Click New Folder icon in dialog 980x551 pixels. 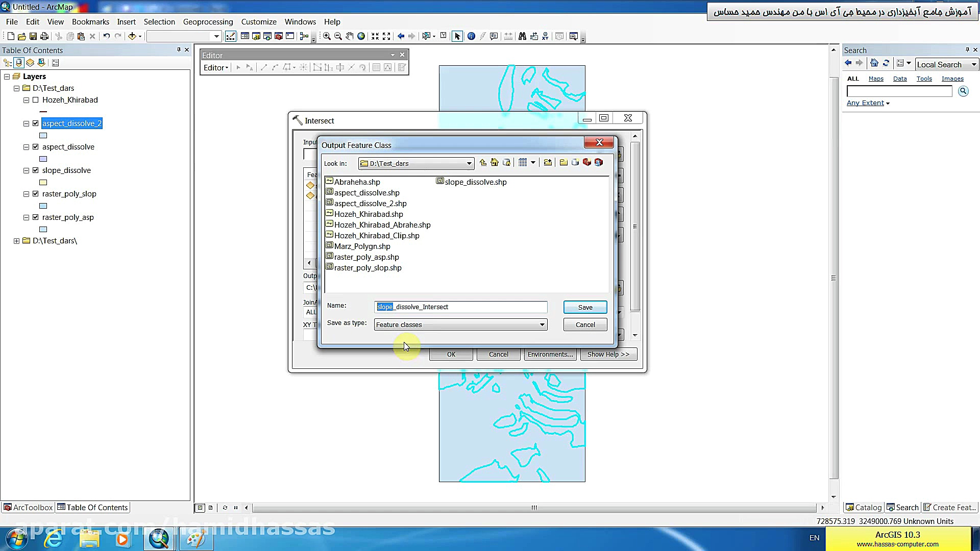[x=563, y=163]
